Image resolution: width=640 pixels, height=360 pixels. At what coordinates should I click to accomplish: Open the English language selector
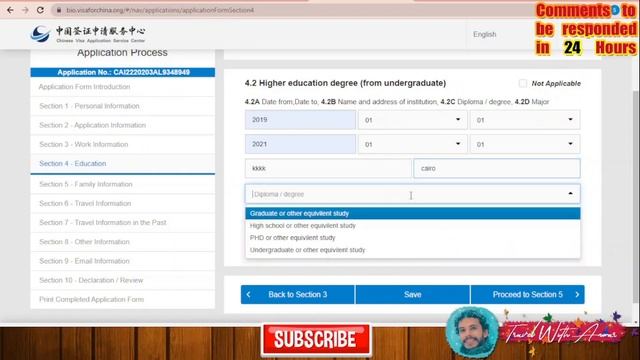(x=484, y=34)
